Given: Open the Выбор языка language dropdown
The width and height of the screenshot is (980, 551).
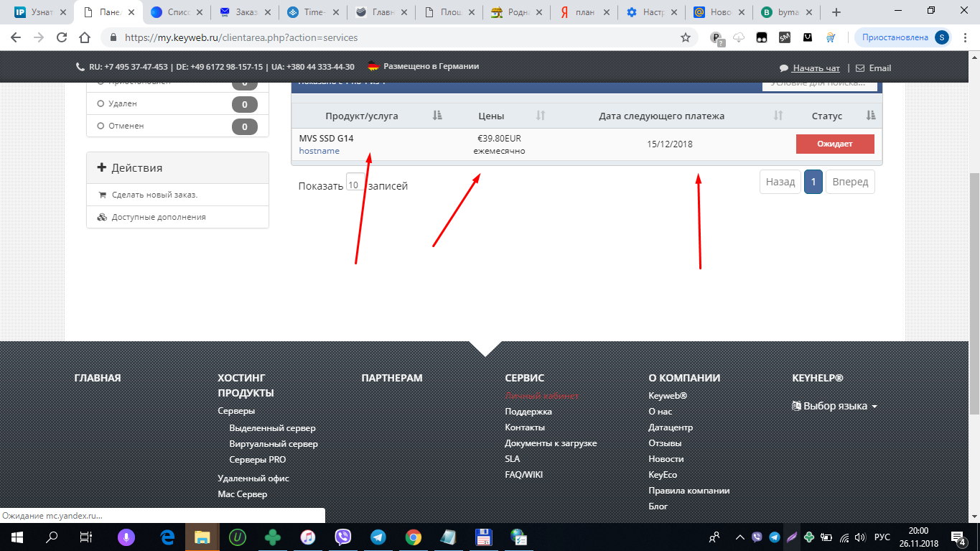Looking at the screenshot, I should point(834,406).
